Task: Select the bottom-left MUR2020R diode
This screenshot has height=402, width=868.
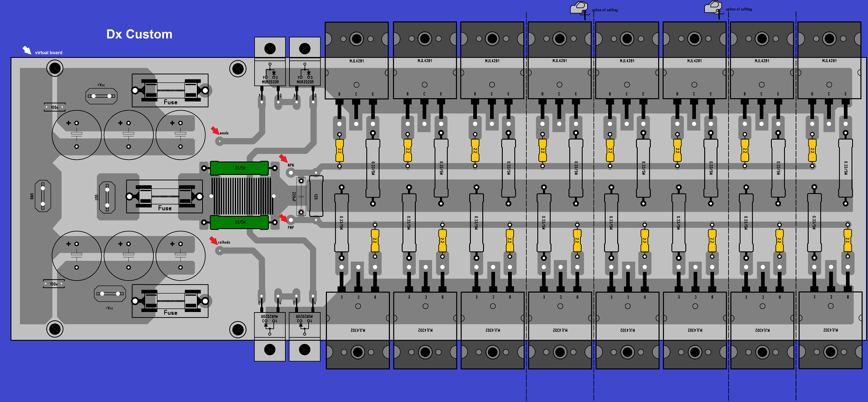Action: coord(270,336)
